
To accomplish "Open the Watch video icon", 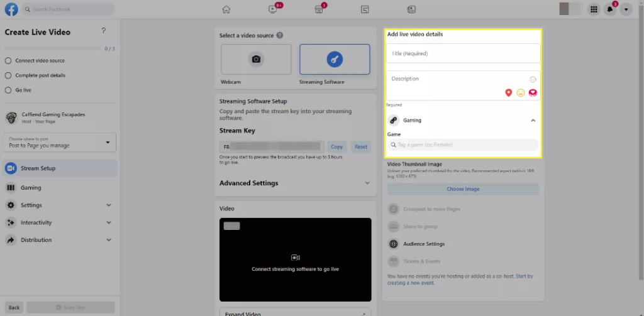I will 273,9.
